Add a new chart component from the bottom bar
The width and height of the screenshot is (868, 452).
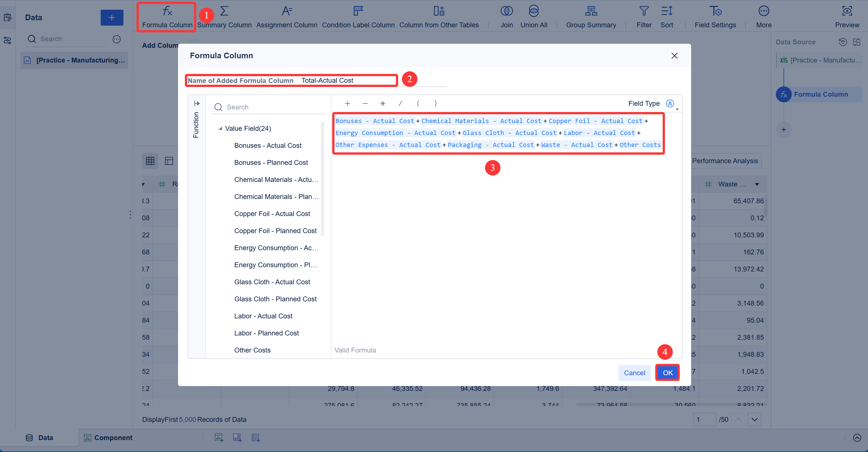click(219, 437)
